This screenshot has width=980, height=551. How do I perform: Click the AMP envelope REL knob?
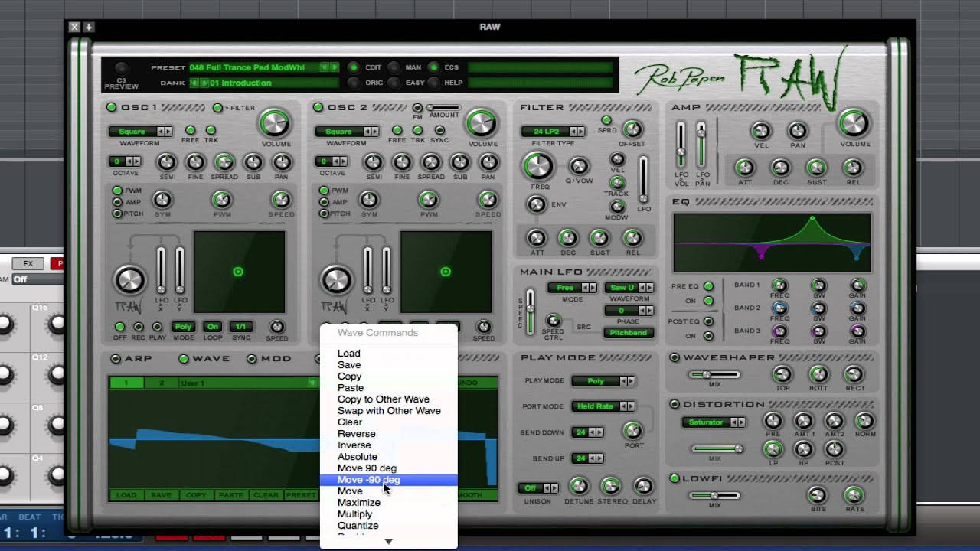click(x=852, y=168)
